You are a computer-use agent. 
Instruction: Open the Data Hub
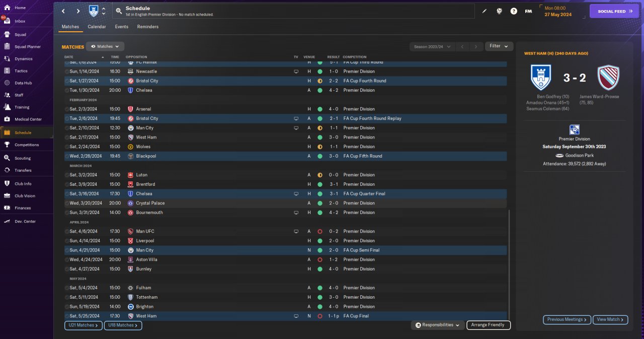[23, 83]
